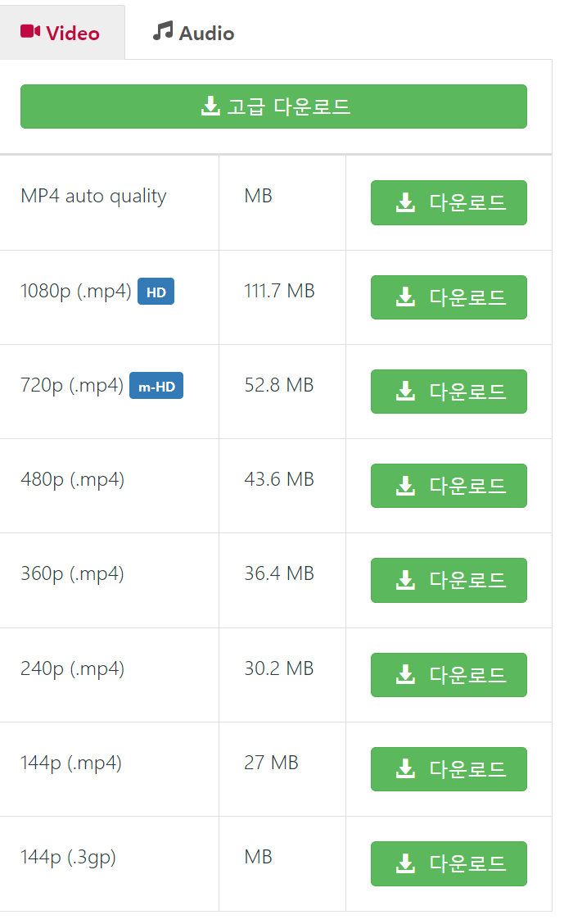Click the 고급 다운로드 button
Viewport: 573px width, 924px height.
click(273, 106)
